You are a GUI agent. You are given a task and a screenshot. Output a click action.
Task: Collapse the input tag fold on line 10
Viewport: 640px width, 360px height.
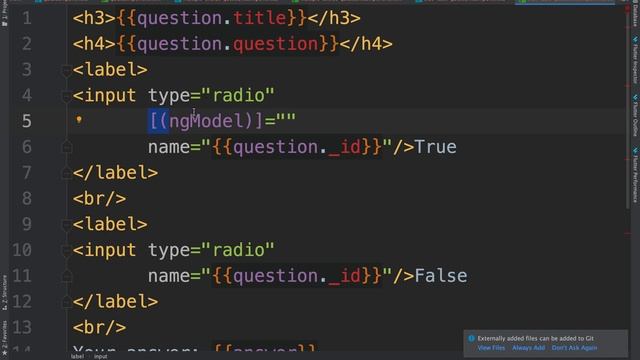(x=66, y=250)
